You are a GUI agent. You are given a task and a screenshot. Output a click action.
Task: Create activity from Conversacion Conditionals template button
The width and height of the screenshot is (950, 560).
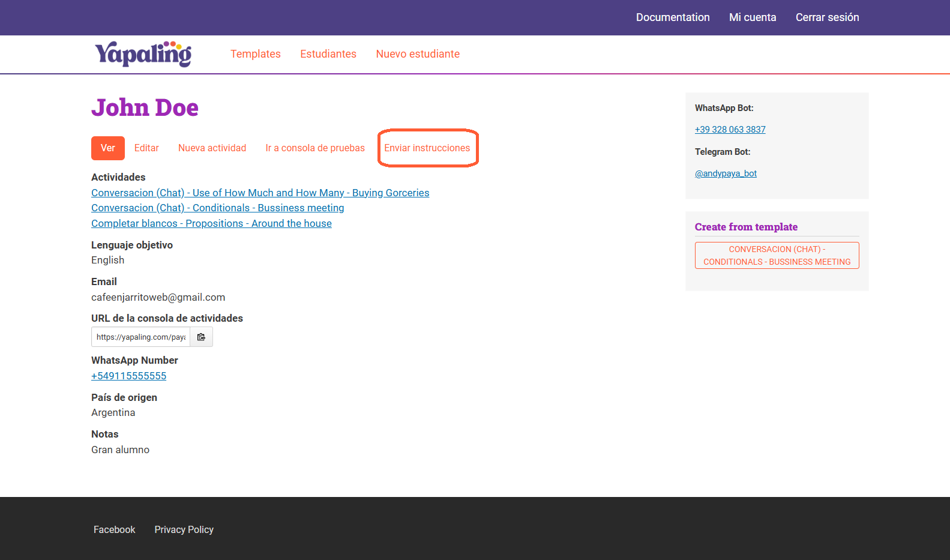tap(777, 256)
